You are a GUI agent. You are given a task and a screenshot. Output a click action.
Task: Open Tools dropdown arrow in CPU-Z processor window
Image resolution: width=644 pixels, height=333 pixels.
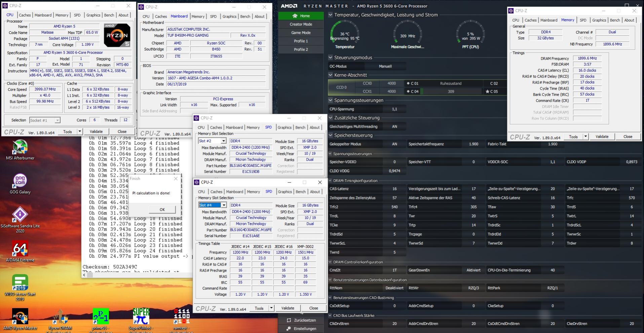point(80,132)
